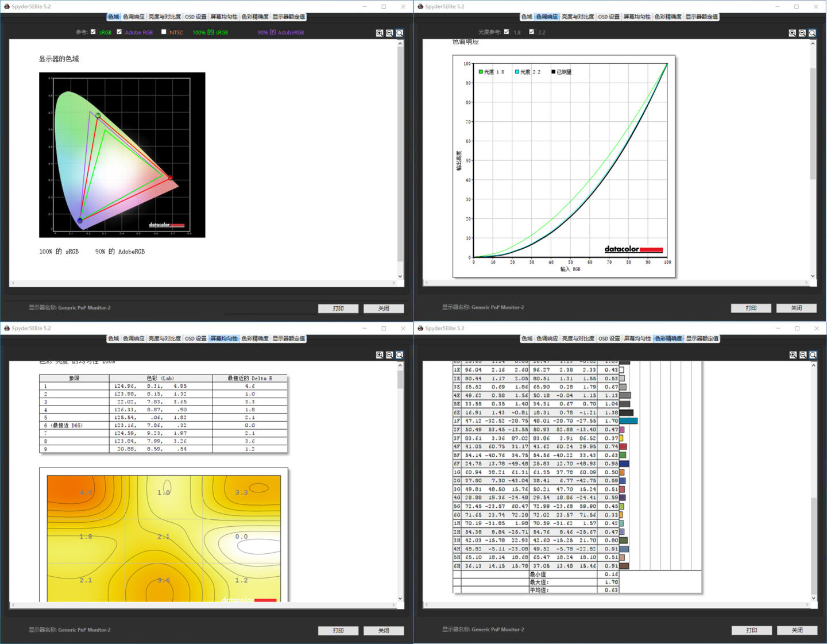Click the vertical scrollbar thumb in the tone response window
Image resolution: width=827 pixels, height=644 pixels.
[x=813, y=124]
